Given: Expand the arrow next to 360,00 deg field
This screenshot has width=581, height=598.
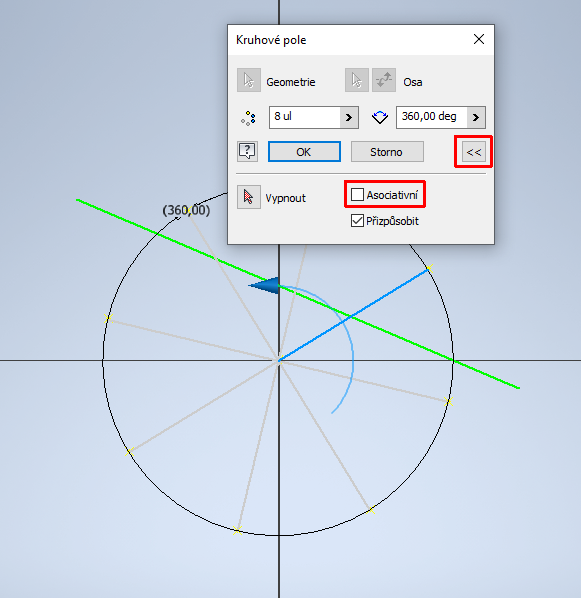Looking at the screenshot, I should click(x=476, y=117).
